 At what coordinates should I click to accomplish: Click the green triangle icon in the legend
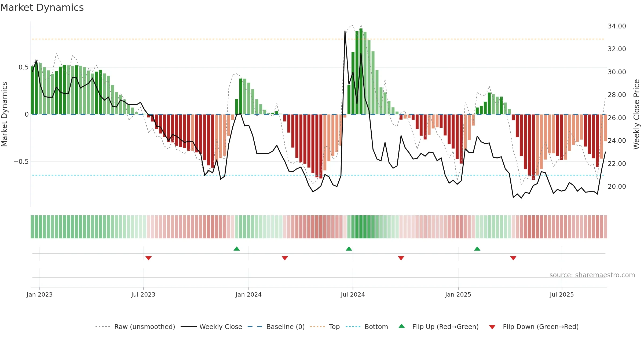tap(402, 326)
